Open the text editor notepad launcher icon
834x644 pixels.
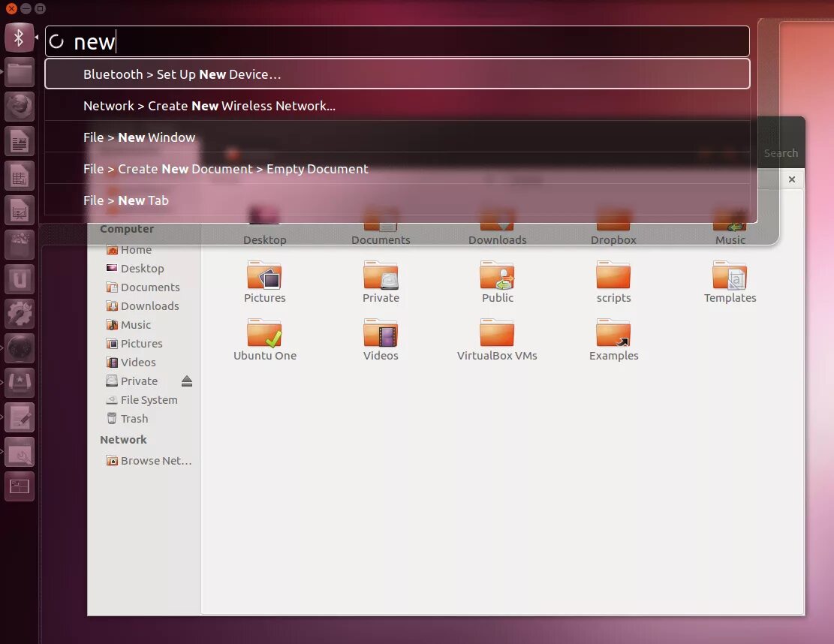coord(20,417)
